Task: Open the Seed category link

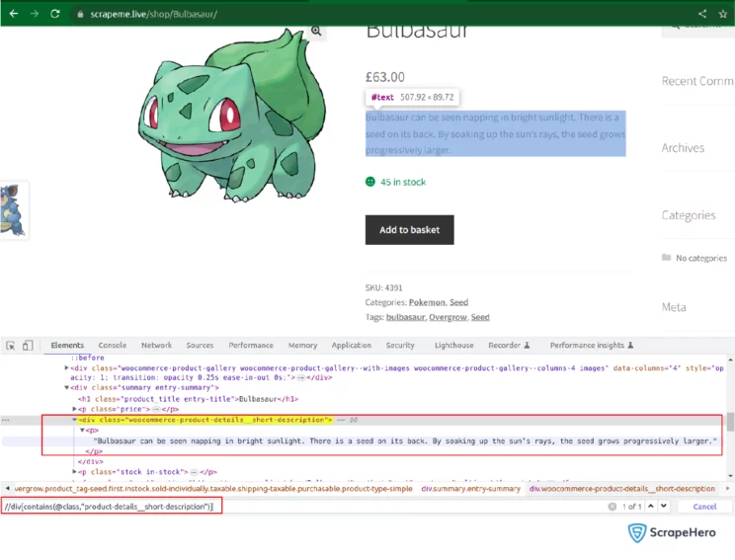Action: point(459,302)
